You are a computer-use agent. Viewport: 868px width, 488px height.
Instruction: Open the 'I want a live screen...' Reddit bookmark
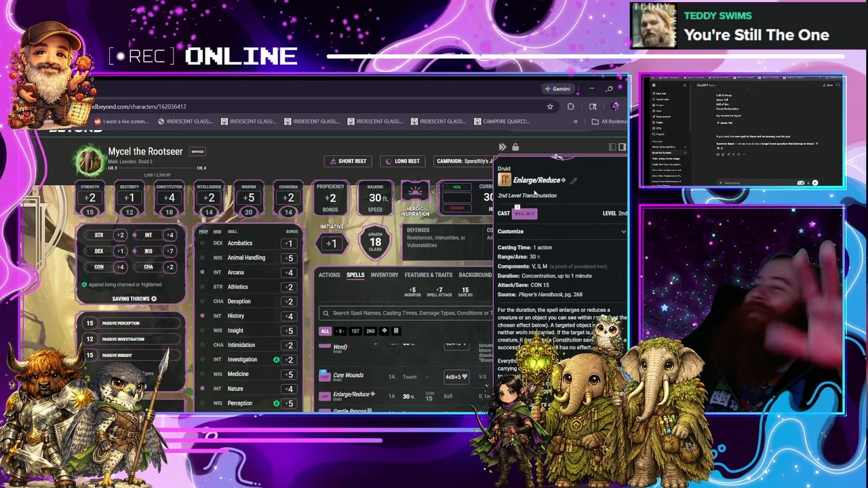click(x=121, y=121)
